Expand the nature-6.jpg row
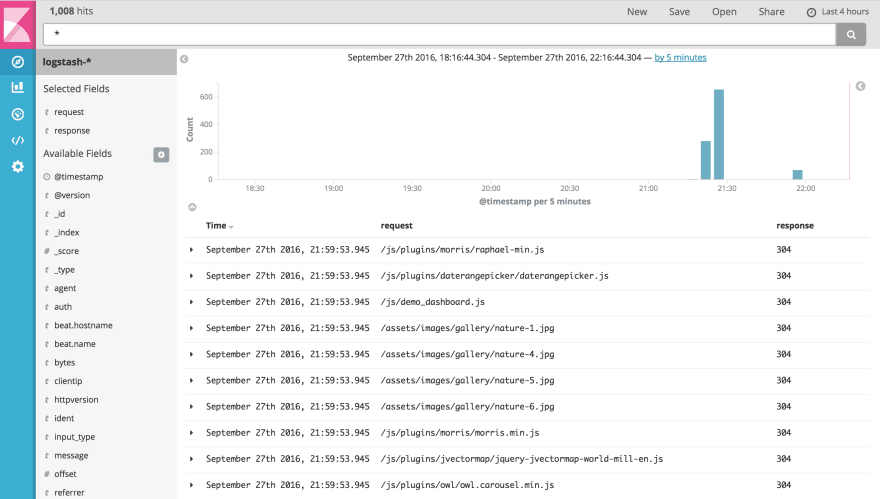 pyautogui.click(x=191, y=407)
